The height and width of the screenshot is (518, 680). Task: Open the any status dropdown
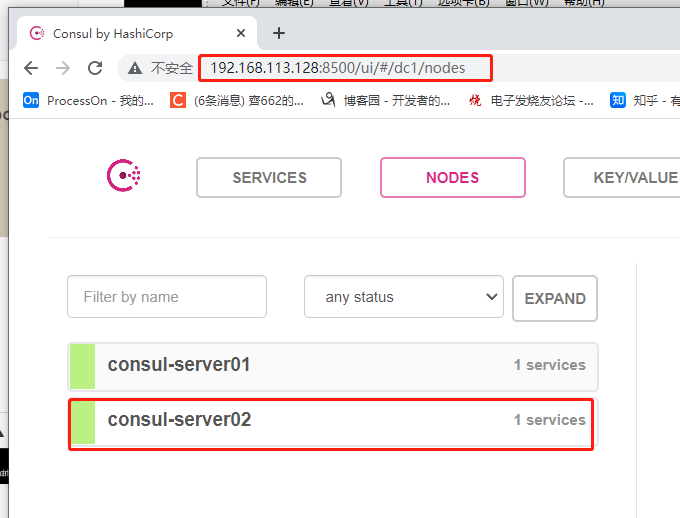point(404,297)
